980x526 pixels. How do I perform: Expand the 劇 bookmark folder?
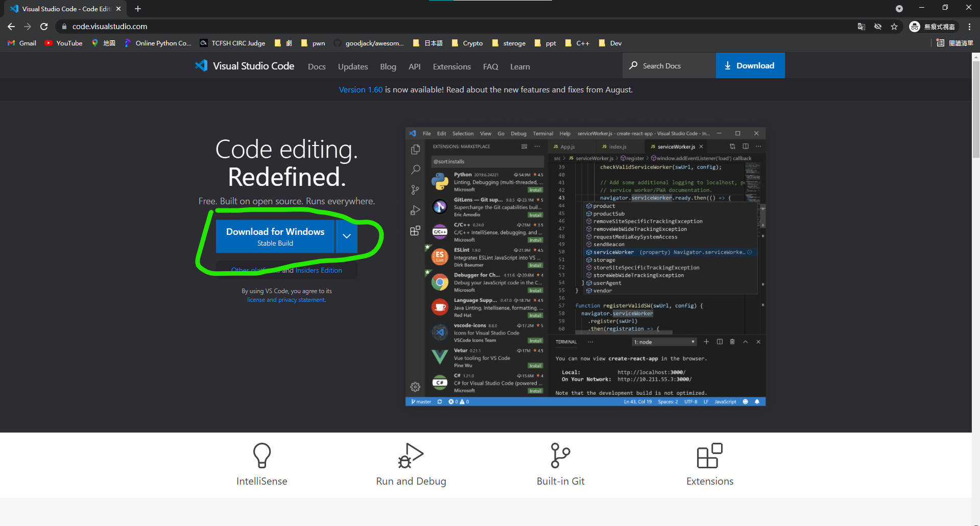(x=283, y=43)
